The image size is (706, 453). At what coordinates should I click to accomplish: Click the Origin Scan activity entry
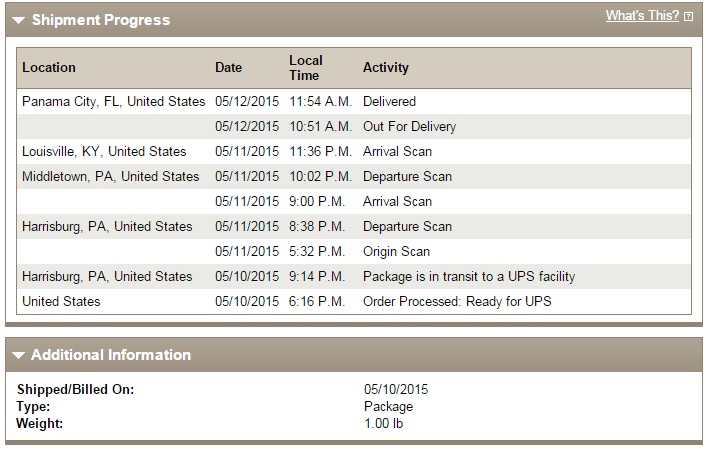click(396, 251)
